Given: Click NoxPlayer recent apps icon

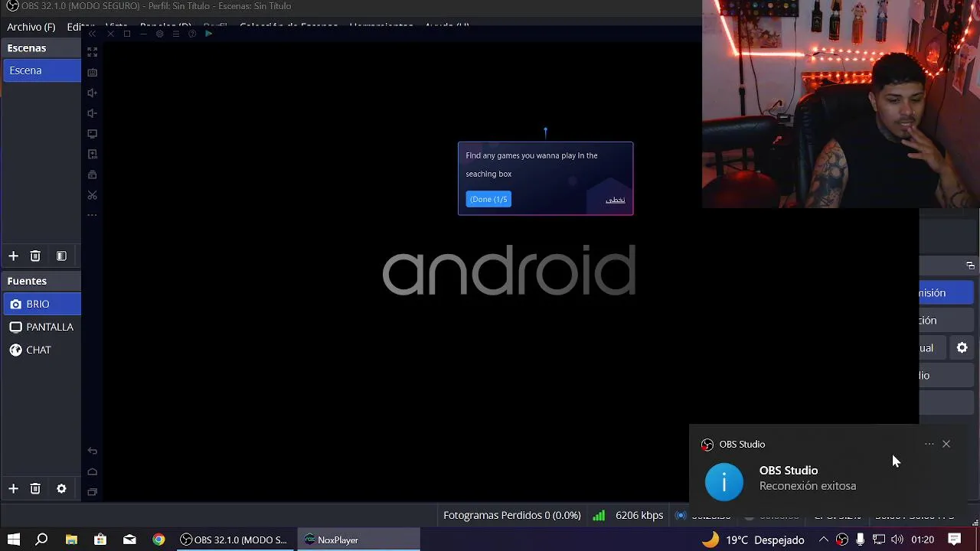Looking at the screenshot, I should (93, 491).
